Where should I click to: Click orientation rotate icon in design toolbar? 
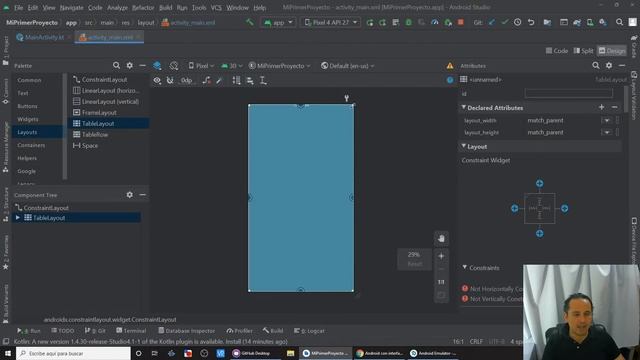point(174,66)
